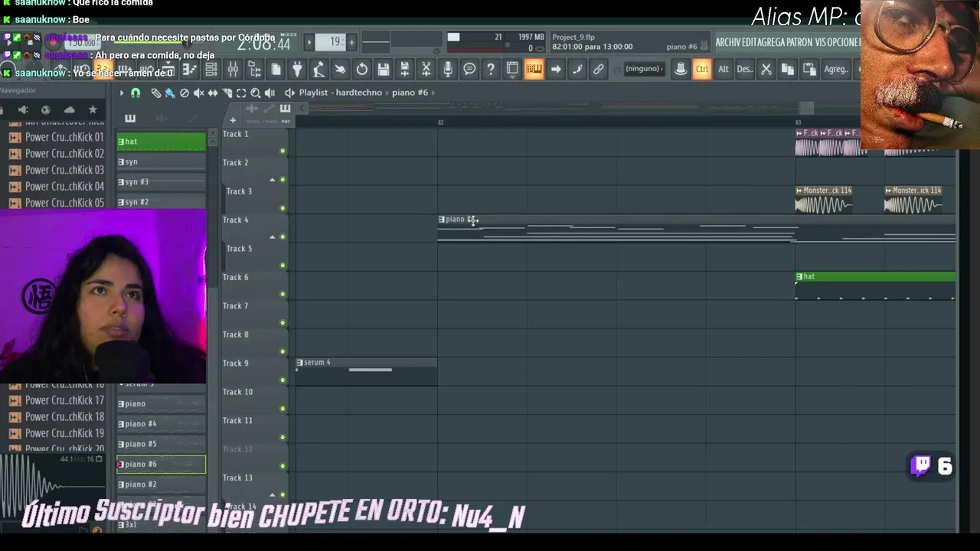The image size is (980, 551).
Task: Select the piano clip on Track 4
Action: point(696,228)
